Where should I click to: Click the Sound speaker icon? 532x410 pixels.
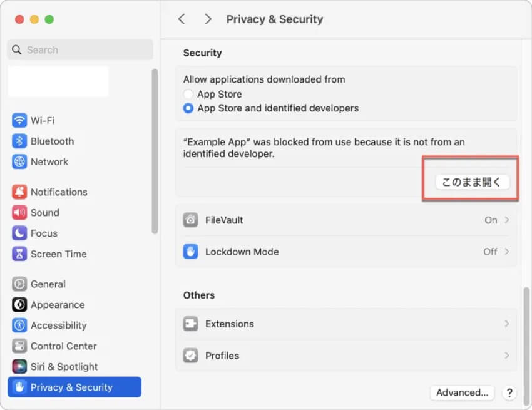click(19, 213)
